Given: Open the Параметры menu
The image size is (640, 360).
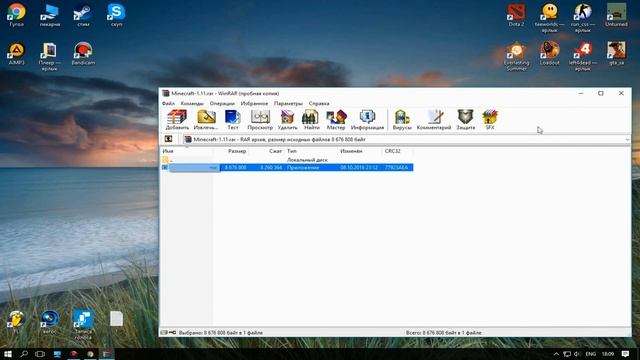Looking at the screenshot, I should (288, 104).
